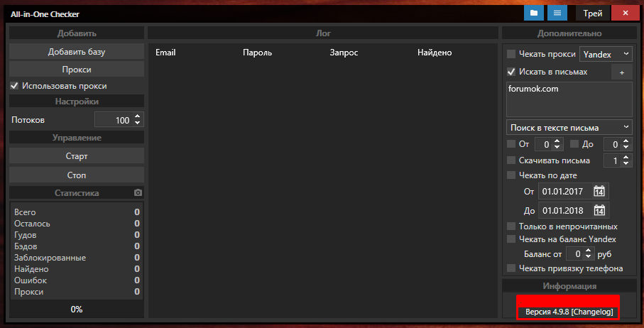The image size is (644, 328).
Task: Open the Yandex proxy type dropdown
Action: click(606, 54)
